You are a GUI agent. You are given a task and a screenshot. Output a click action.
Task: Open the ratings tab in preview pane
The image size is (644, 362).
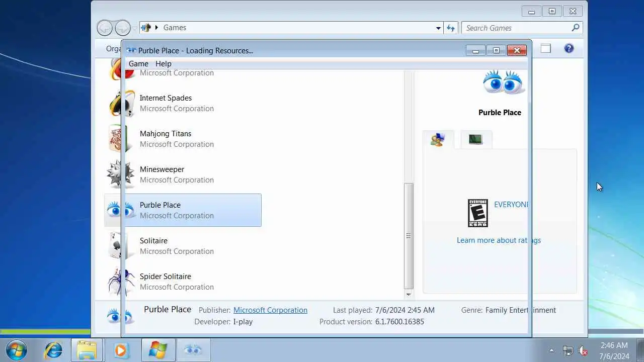[438, 140]
